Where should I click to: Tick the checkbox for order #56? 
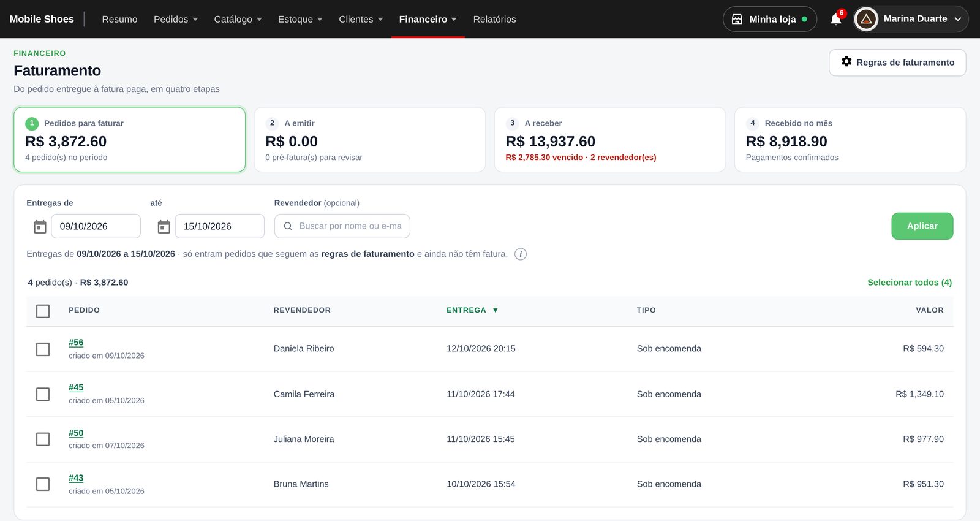(43, 349)
